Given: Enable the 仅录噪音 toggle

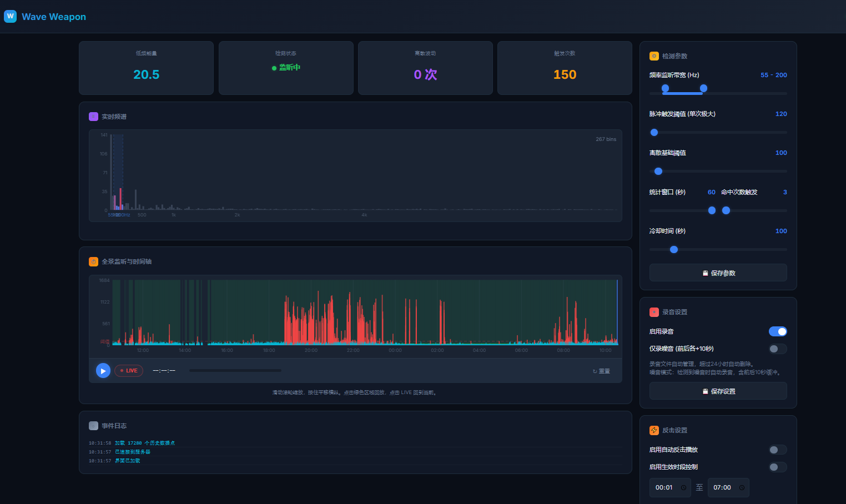Looking at the screenshot, I should [778, 349].
